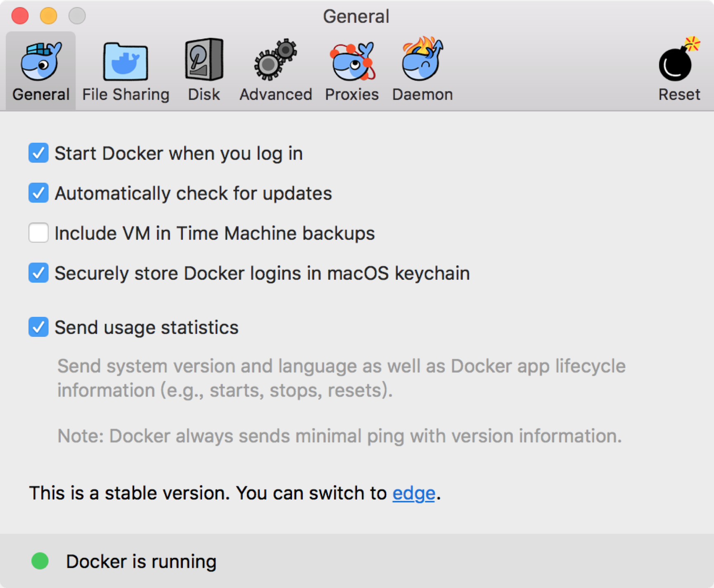Turn off Send usage statistics
This screenshot has width=714, height=588.
point(38,327)
